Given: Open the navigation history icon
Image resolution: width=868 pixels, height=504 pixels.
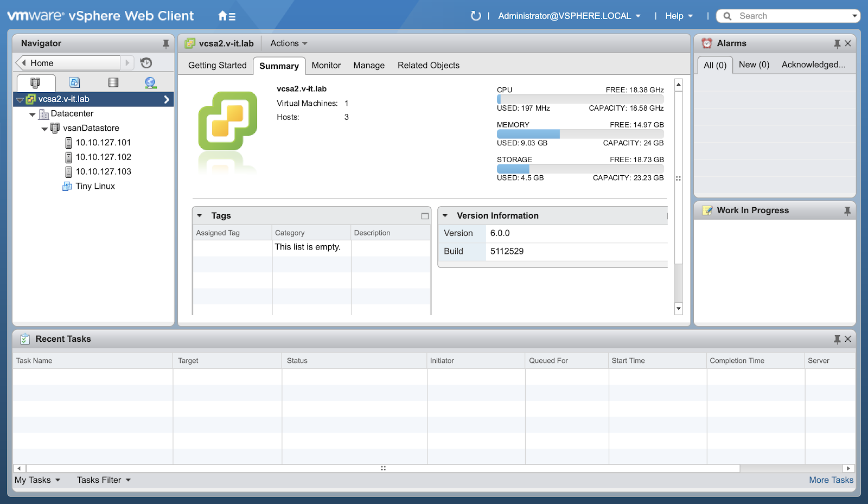Looking at the screenshot, I should tap(146, 63).
